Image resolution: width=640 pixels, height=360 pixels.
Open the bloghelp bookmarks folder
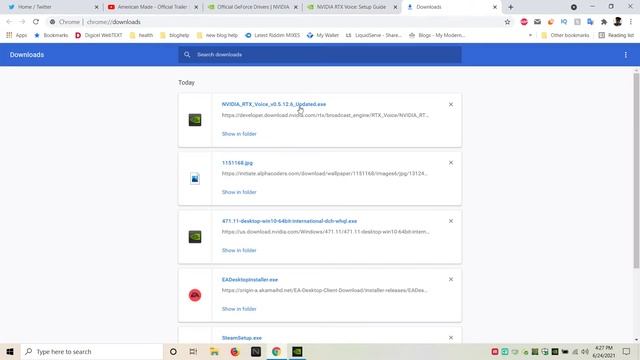[175, 35]
